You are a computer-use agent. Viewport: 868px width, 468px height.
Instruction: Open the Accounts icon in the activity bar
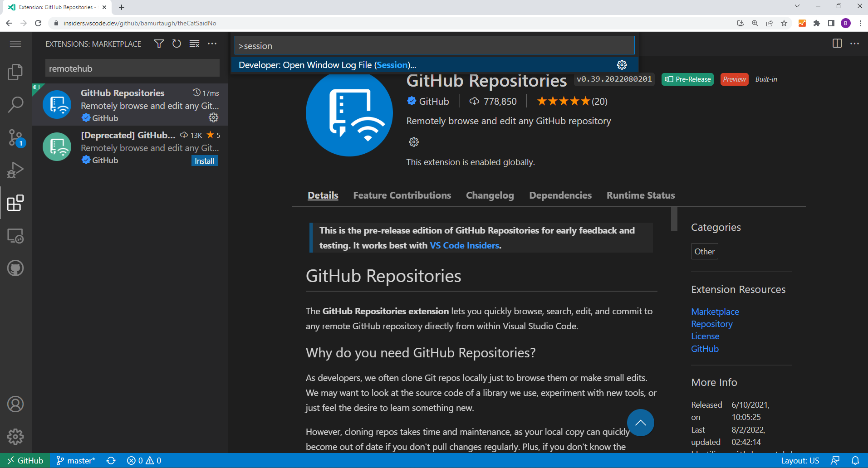[15, 404]
